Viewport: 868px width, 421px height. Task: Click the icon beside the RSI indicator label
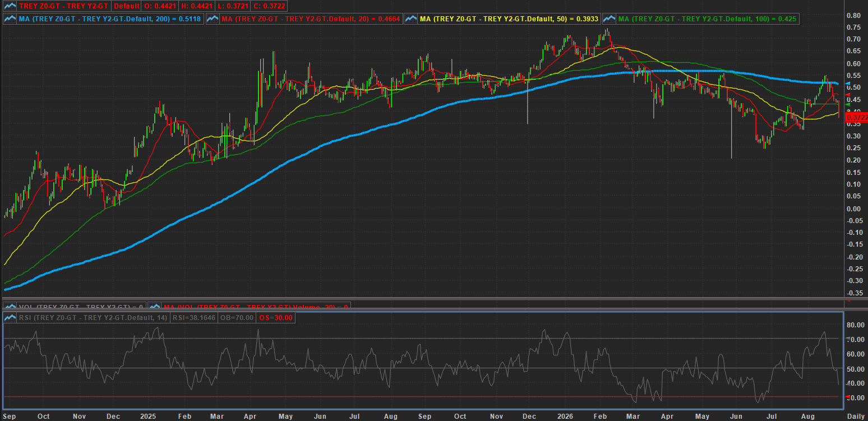pyautogui.click(x=11, y=318)
